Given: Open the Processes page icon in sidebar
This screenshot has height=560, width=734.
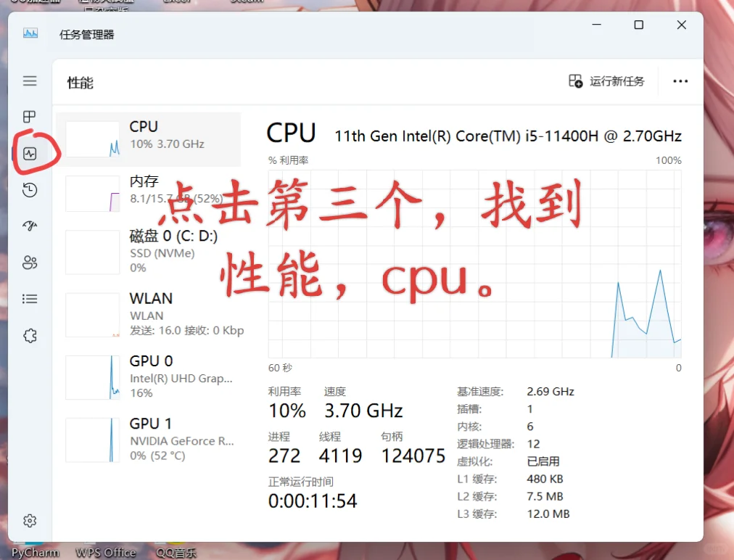Looking at the screenshot, I should (30, 117).
